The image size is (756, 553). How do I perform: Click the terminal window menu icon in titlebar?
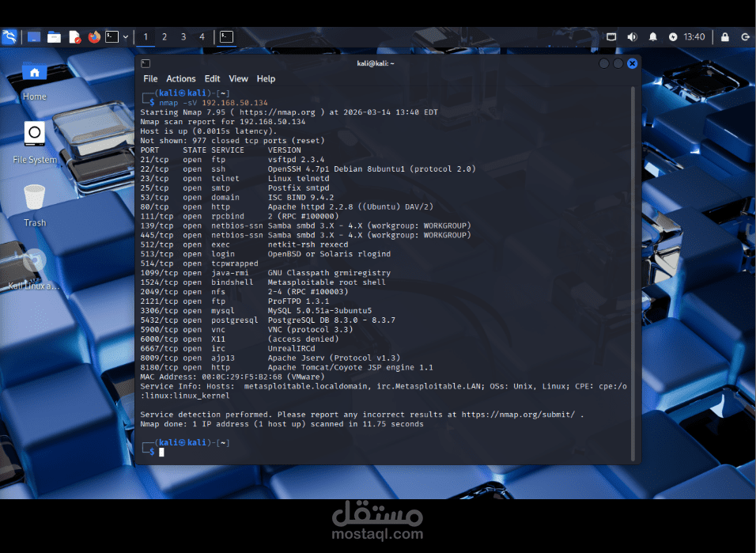click(146, 64)
